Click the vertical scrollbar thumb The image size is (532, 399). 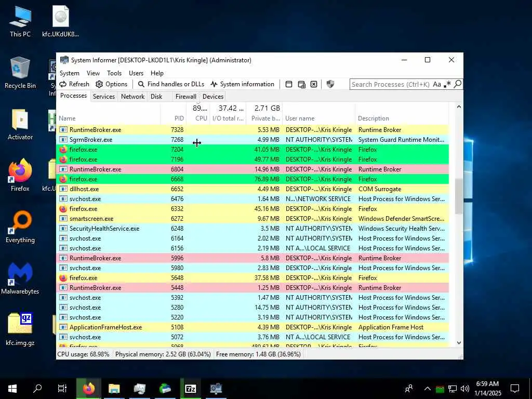[459, 196]
